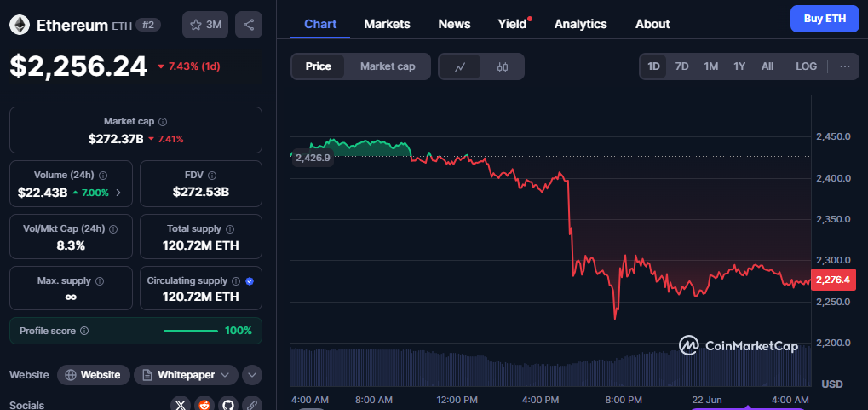The height and width of the screenshot is (410, 868).
Task: Switch to candlestick chart icon
Action: pos(503,67)
